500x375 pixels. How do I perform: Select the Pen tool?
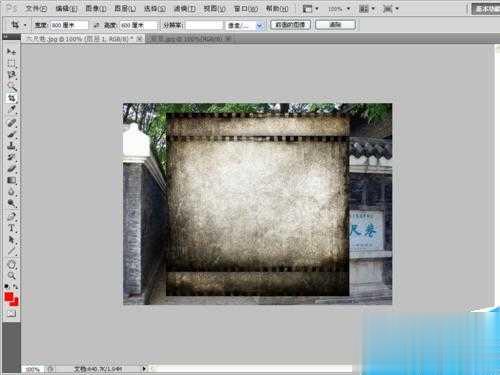(11, 217)
